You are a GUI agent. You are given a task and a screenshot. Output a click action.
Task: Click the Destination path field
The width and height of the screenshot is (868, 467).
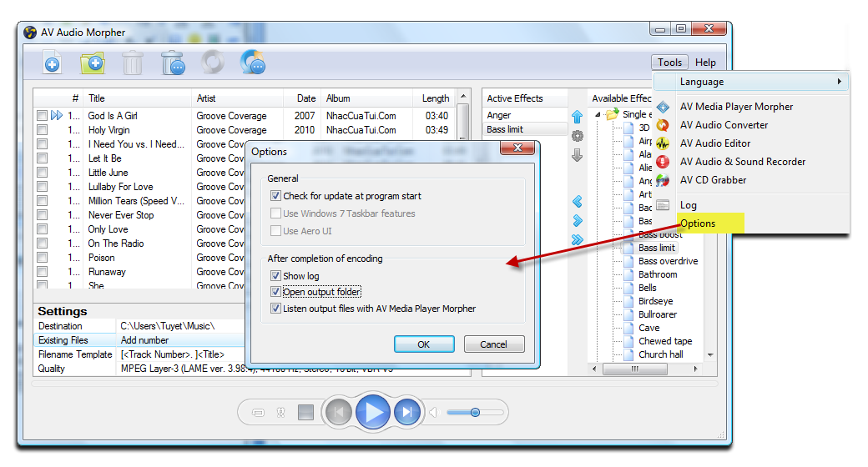(x=182, y=326)
